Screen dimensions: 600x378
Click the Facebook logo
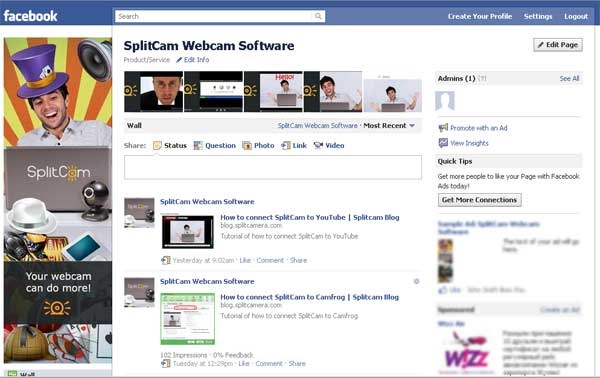(x=31, y=16)
